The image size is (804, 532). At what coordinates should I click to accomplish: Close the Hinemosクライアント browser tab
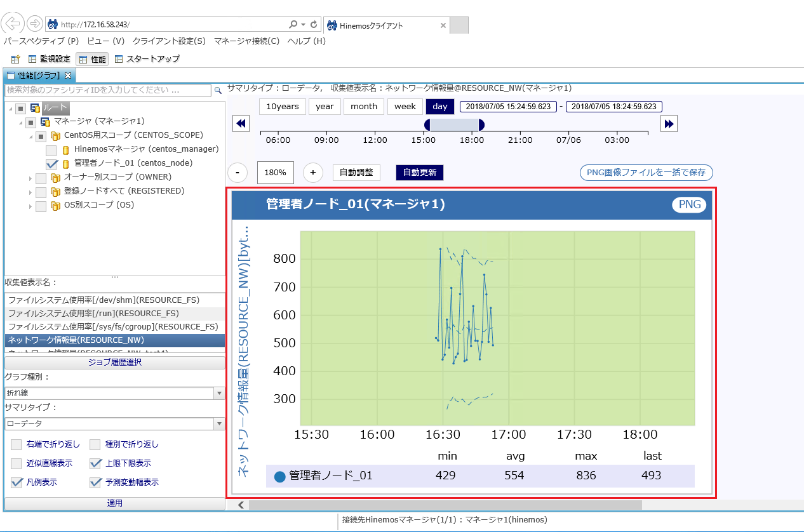click(x=443, y=25)
